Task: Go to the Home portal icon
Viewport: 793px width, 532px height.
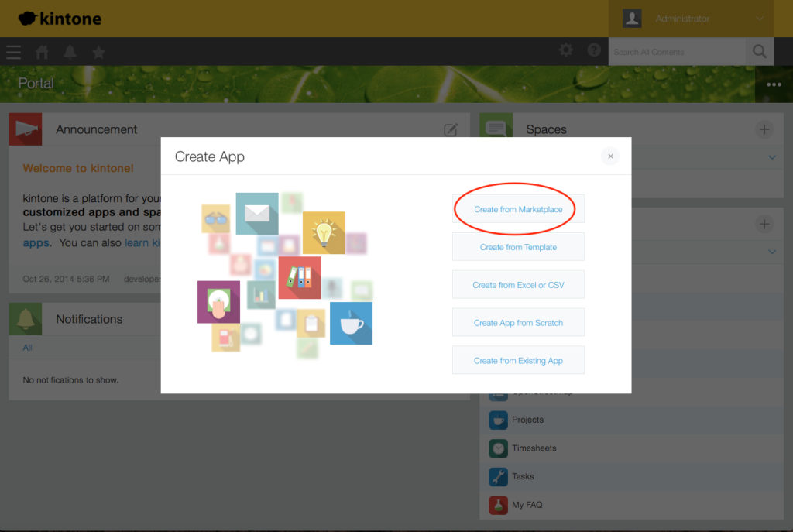Action: pyautogui.click(x=43, y=52)
